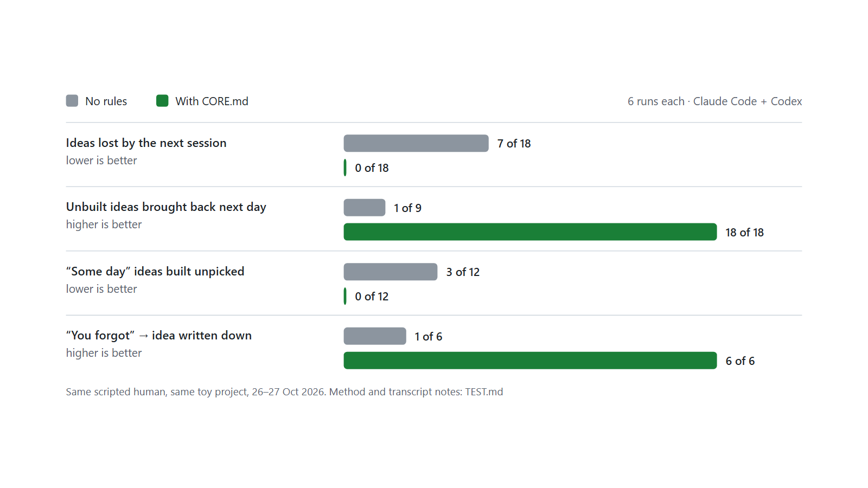Screen dimensions: 868x488
Task: Click Unbuilt ideas brought back next day heading
Action: tap(166, 207)
